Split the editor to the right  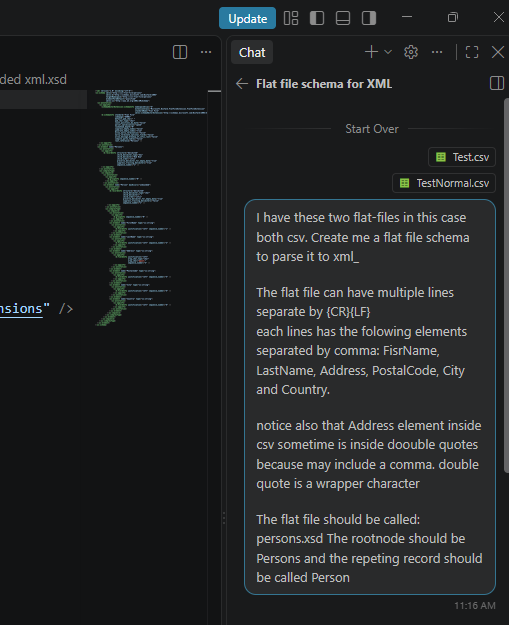[180, 52]
